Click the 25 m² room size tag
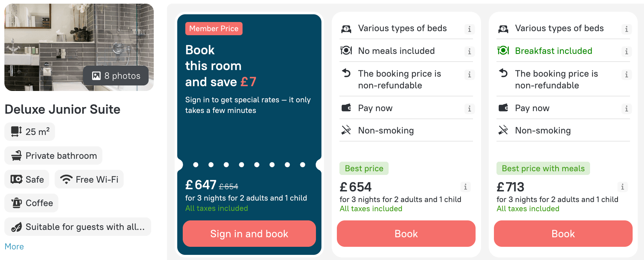This screenshot has width=644, height=260. click(x=30, y=132)
